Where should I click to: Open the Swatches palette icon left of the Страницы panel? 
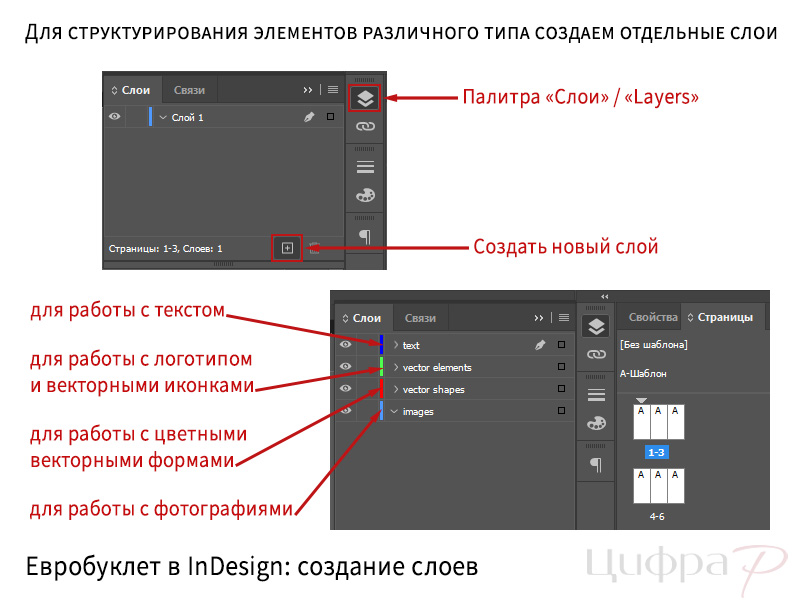[596, 423]
